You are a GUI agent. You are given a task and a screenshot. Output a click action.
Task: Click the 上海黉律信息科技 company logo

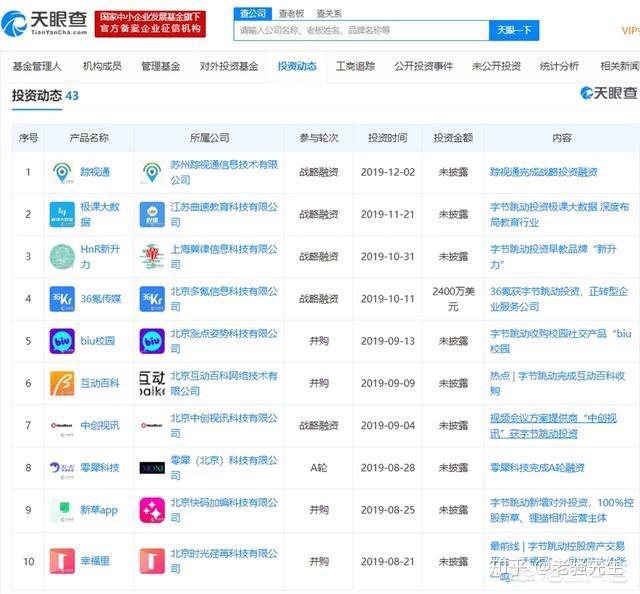click(152, 257)
